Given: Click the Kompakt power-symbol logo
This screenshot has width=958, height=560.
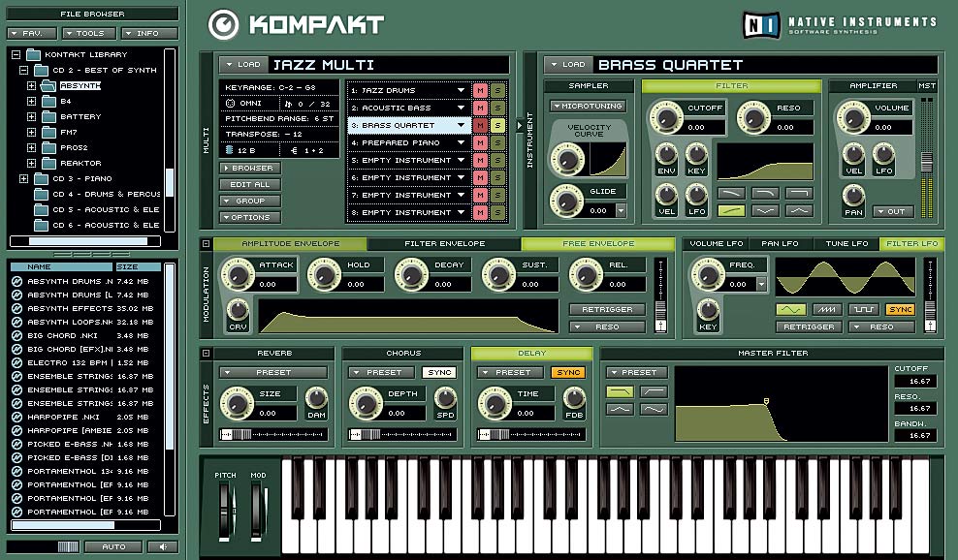Looking at the screenshot, I should (224, 24).
